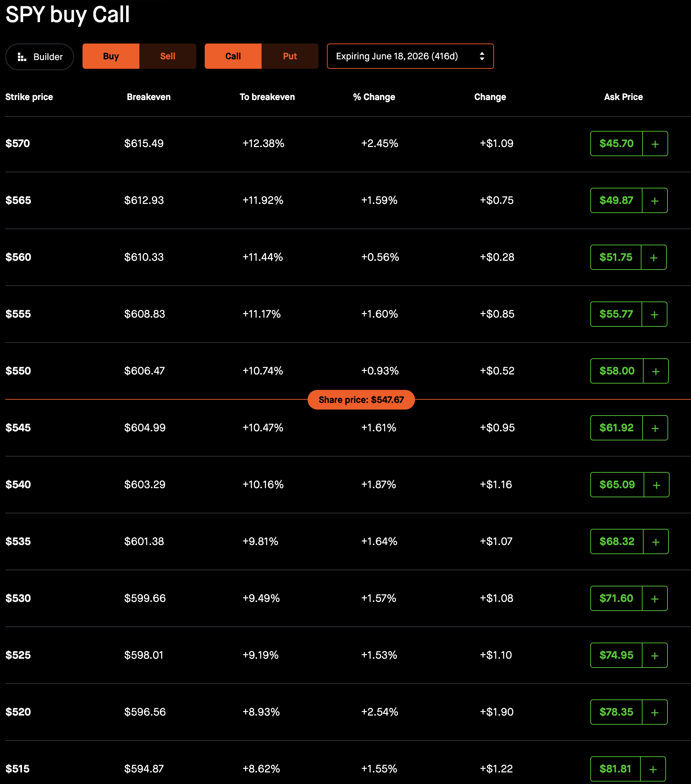Open the Builder view

tap(40, 57)
